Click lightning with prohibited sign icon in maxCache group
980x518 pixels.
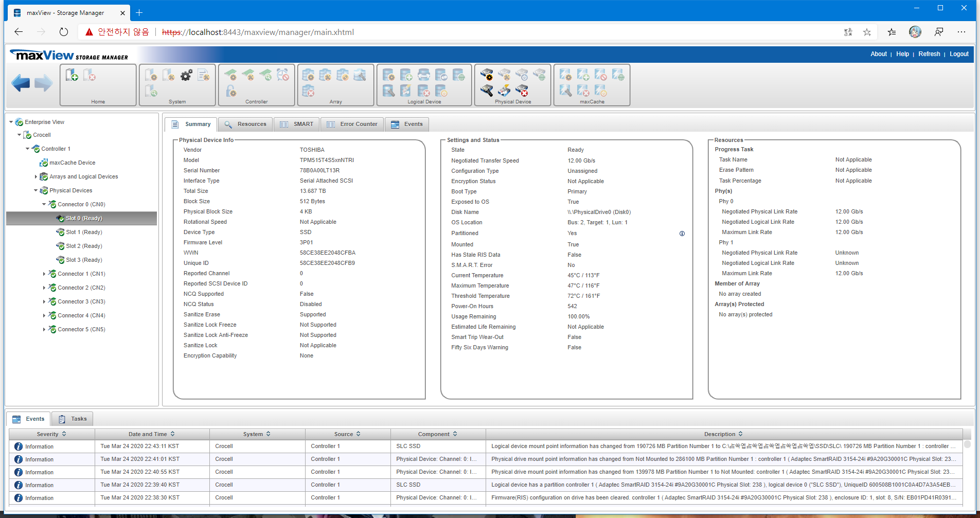coord(600,75)
